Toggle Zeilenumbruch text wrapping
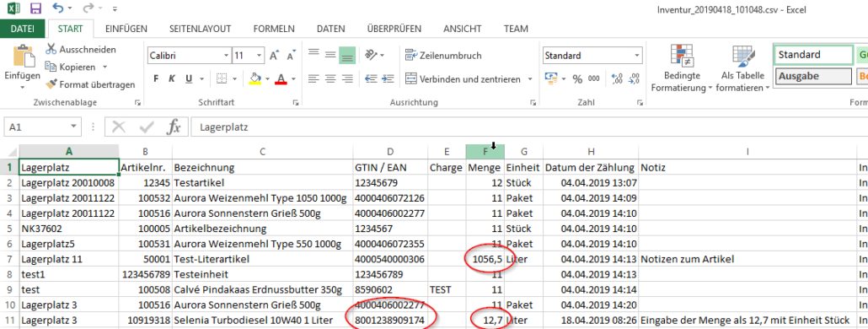 443,56
